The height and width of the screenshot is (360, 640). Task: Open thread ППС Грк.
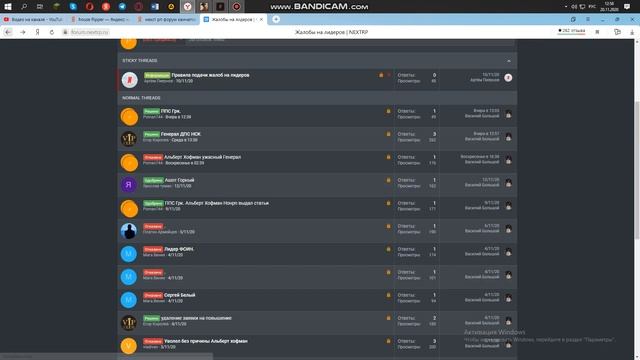pyautogui.click(x=171, y=111)
